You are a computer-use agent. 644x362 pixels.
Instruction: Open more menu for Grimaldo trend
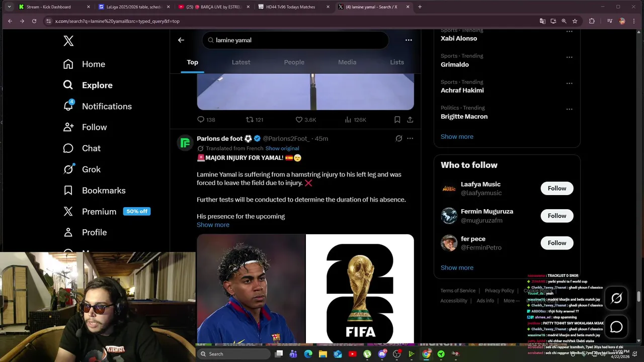click(x=570, y=57)
